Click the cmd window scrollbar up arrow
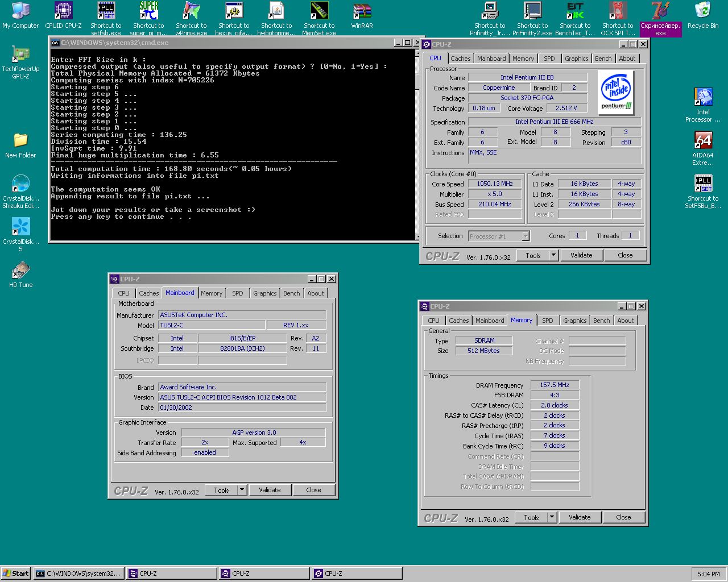728x582 pixels. click(x=419, y=53)
